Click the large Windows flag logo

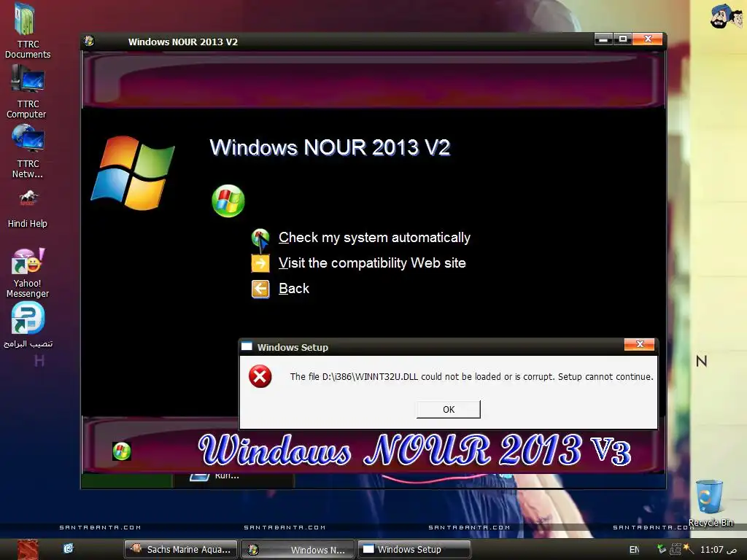click(x=133, y=173)
